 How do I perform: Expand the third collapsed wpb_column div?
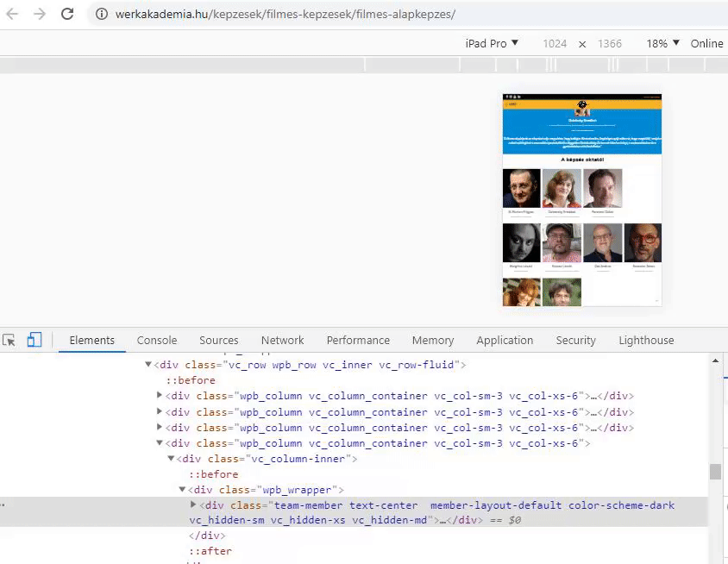[160, 427]
